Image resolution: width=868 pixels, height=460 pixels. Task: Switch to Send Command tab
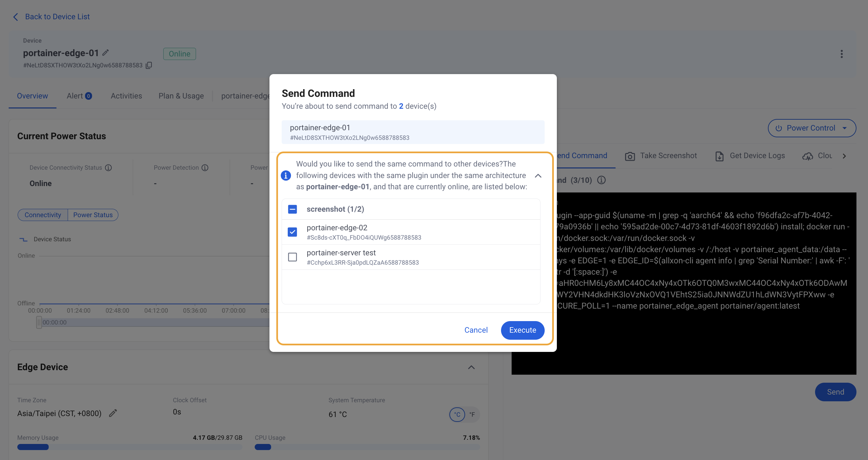click(582, 156)
